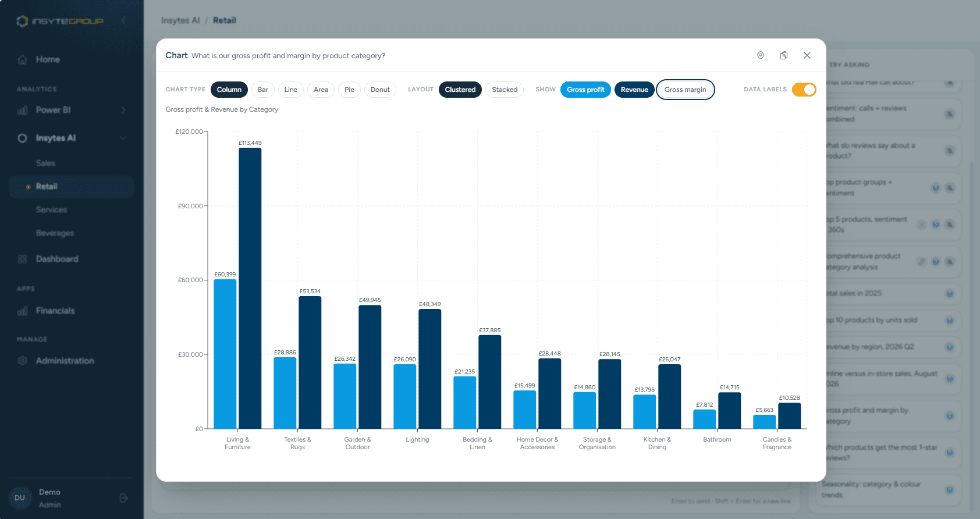Open Retail in the sidebar
Image resolution: width=980 pixels, height=519 pixels.
click(71, 187)
